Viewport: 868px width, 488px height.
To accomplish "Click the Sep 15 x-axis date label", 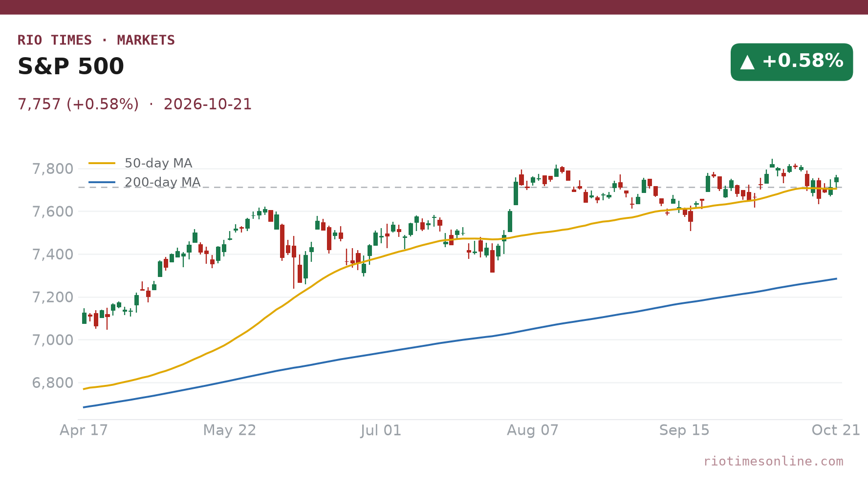I will pyautogui.click(x=684, y=430).
